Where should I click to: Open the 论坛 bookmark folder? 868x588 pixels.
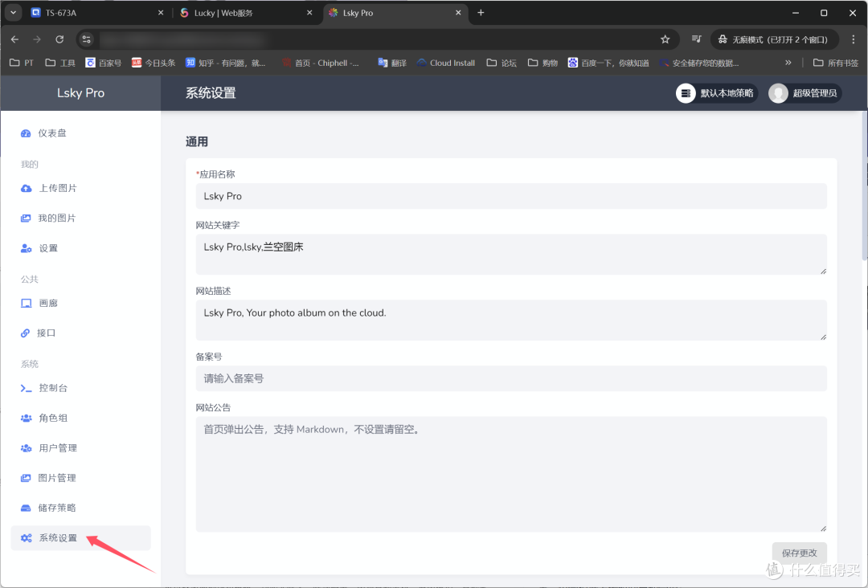point(502,63)
